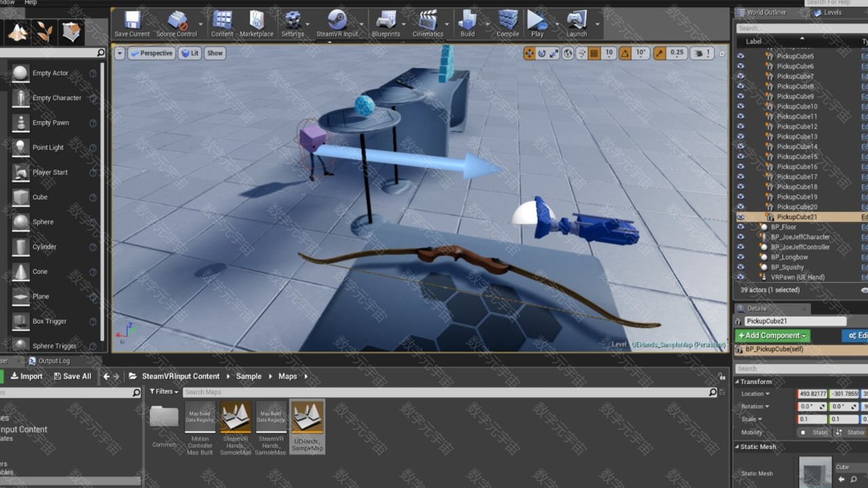Hide BP_Floor using its eye icon
Screen dimensions: 868x488
pyautogui.click(x=741, y=227)
